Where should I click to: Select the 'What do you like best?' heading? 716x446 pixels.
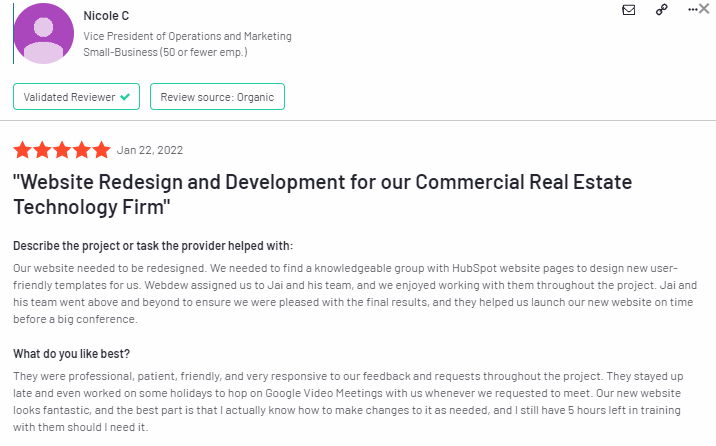(72, 353)
